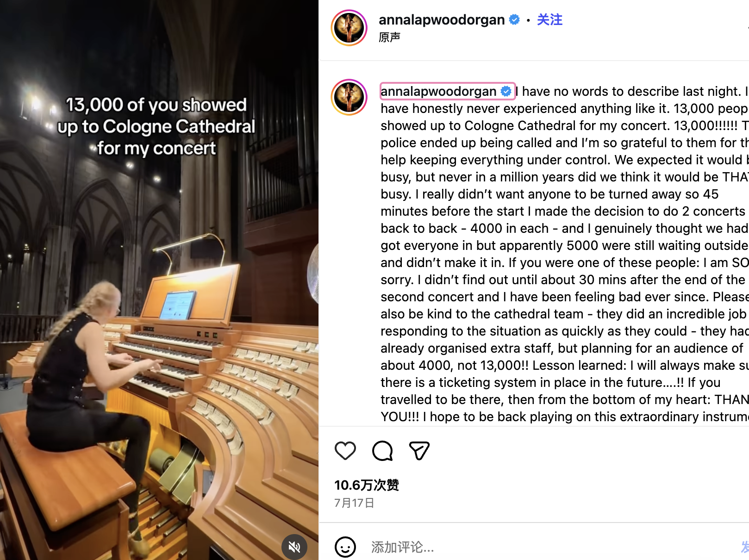This screenshot has width=749, height=560.
Task: Click annalapwoodorgan username in the caption
Action: (x=438, y=91)
